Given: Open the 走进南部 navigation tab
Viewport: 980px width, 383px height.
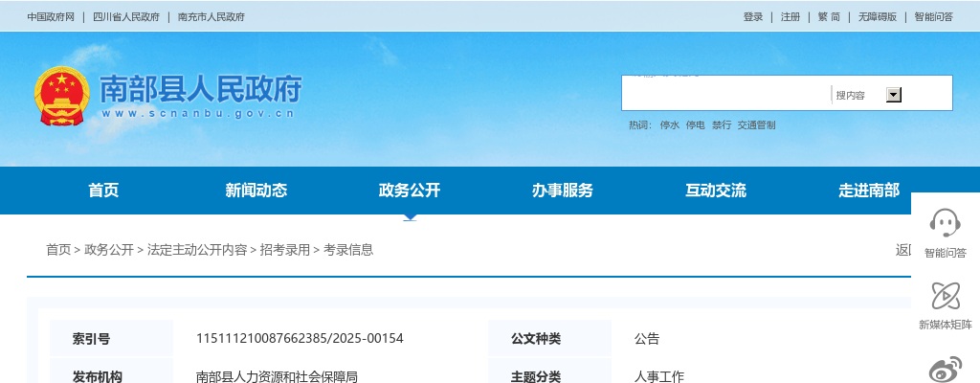Looking at the screenshot, I should (869, 191).
